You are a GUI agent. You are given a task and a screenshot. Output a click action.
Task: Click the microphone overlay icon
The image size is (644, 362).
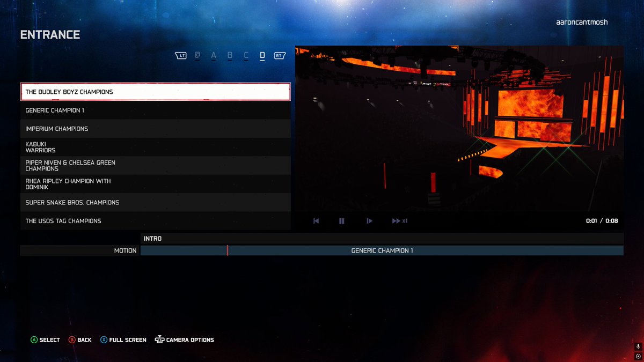pos(638,347)
